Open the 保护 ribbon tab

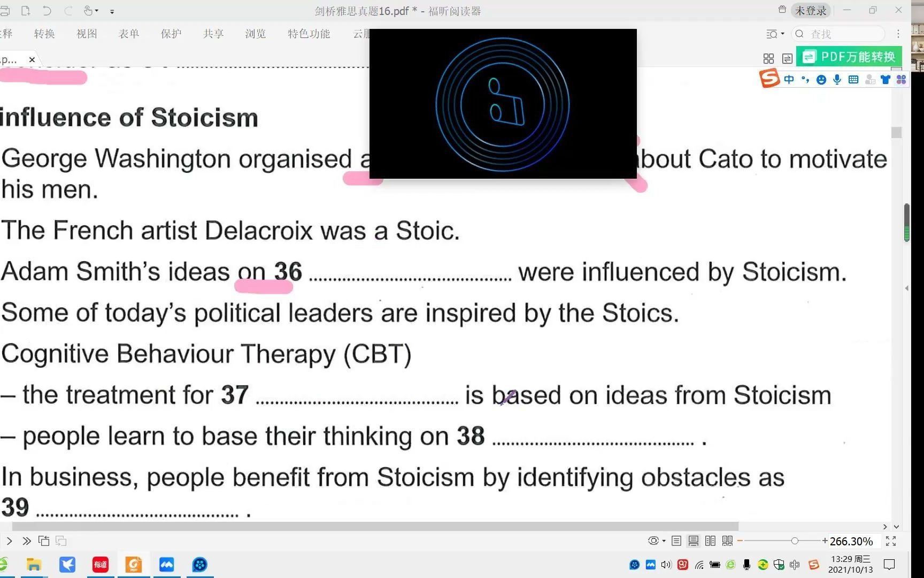click(171, 34)
